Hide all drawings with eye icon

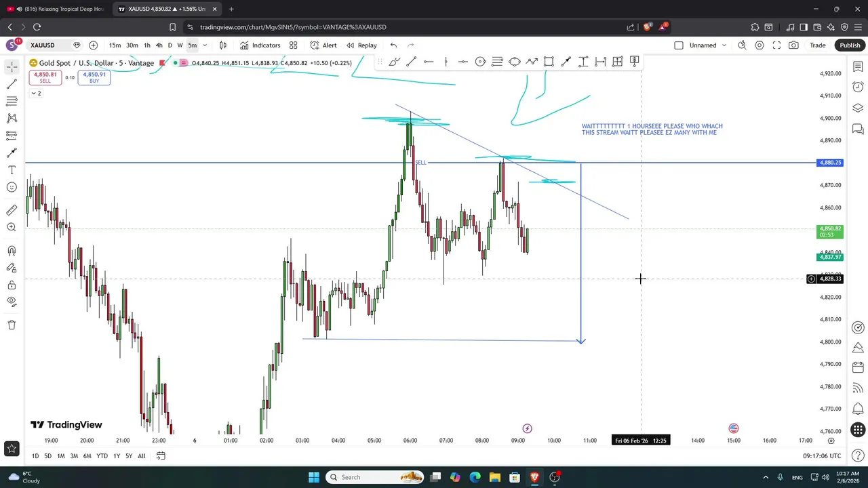(x=12, y=302)
